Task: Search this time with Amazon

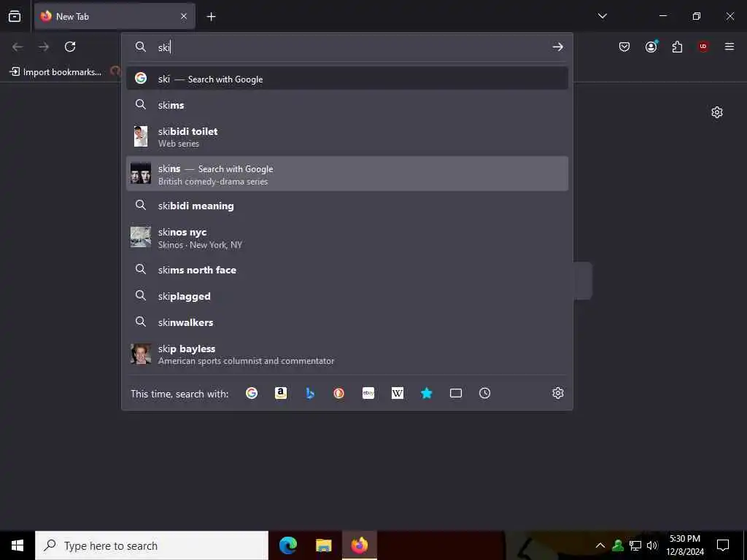Action: [281, 393]
